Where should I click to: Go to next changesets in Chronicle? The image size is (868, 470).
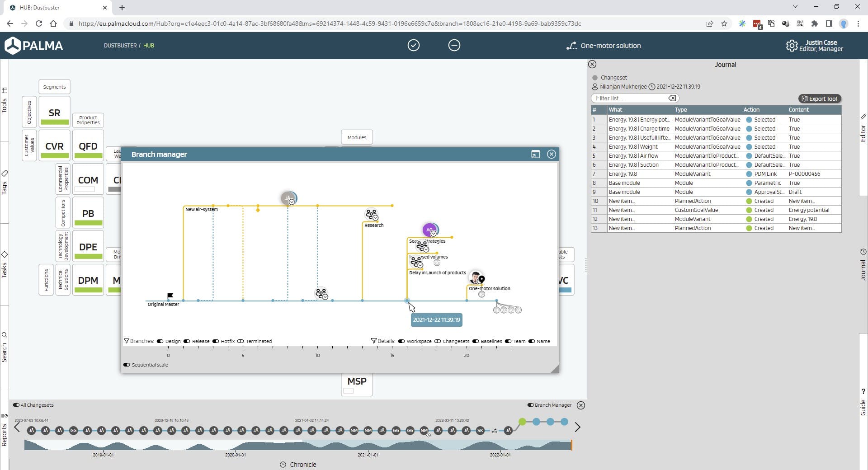(577, 427)
